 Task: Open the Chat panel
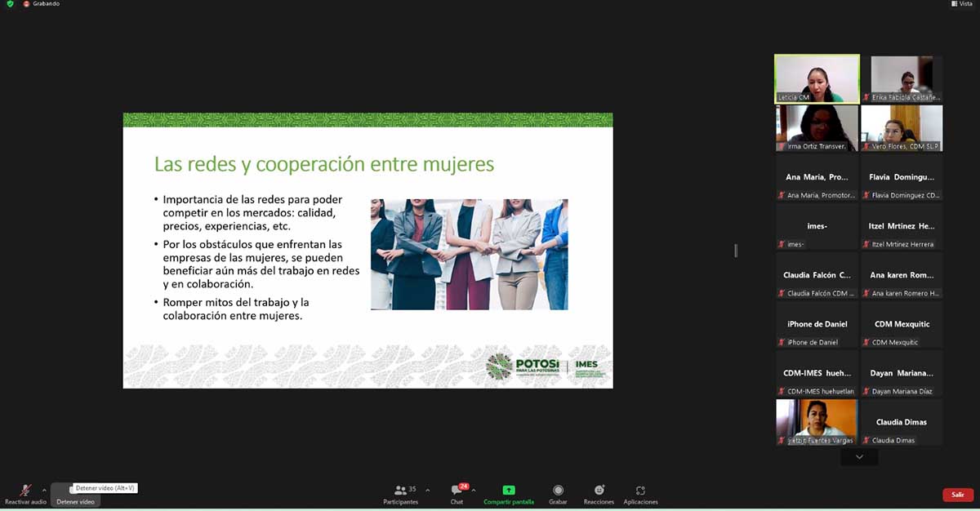(x=457, y=492)
